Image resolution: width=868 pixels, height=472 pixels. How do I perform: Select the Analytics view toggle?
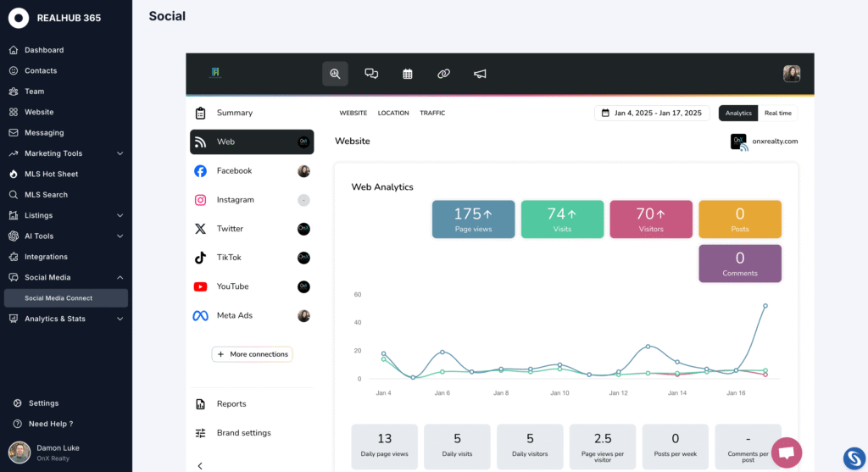click(738, 113)
